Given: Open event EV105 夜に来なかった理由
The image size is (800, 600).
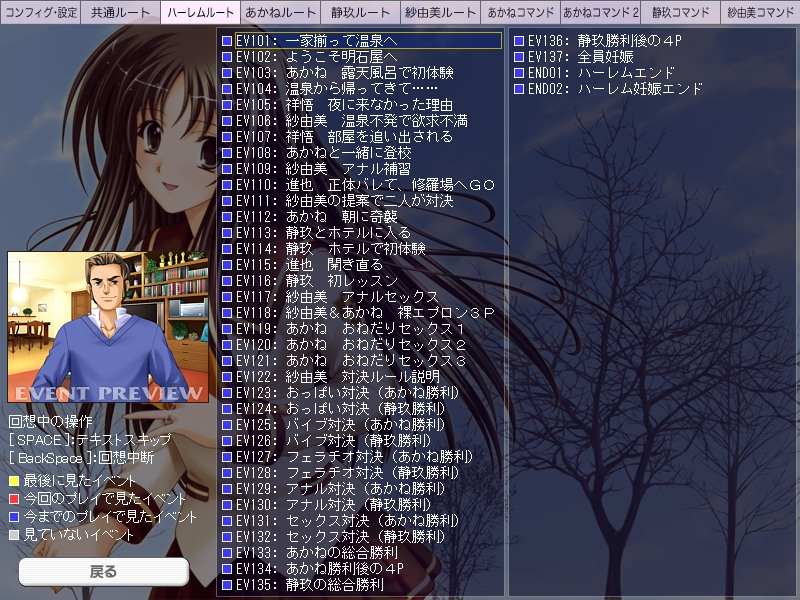Looking at the screenshot, I should tap(344, 105).
